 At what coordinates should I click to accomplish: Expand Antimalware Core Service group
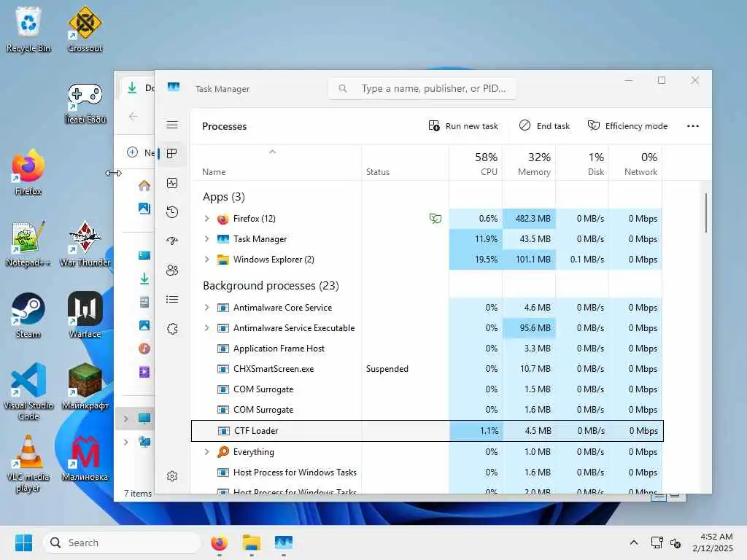tap(206, 308)
